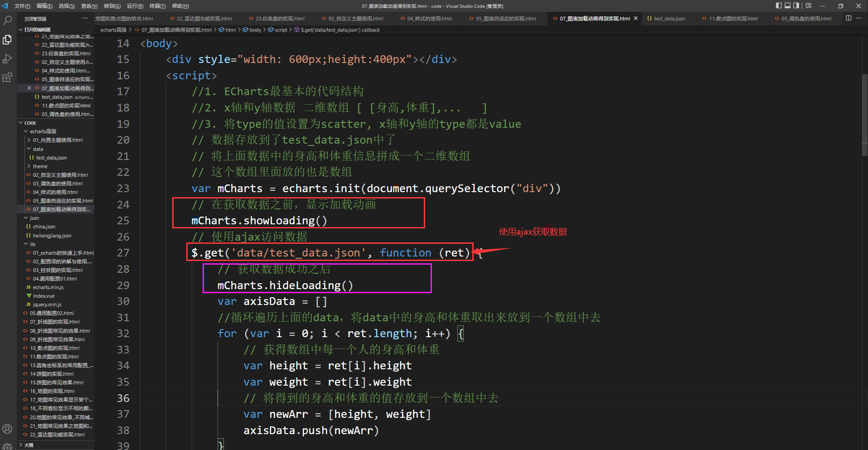Open the 帮助(H) menu
Screen dimensions: 868x450
tap(180, 6)
